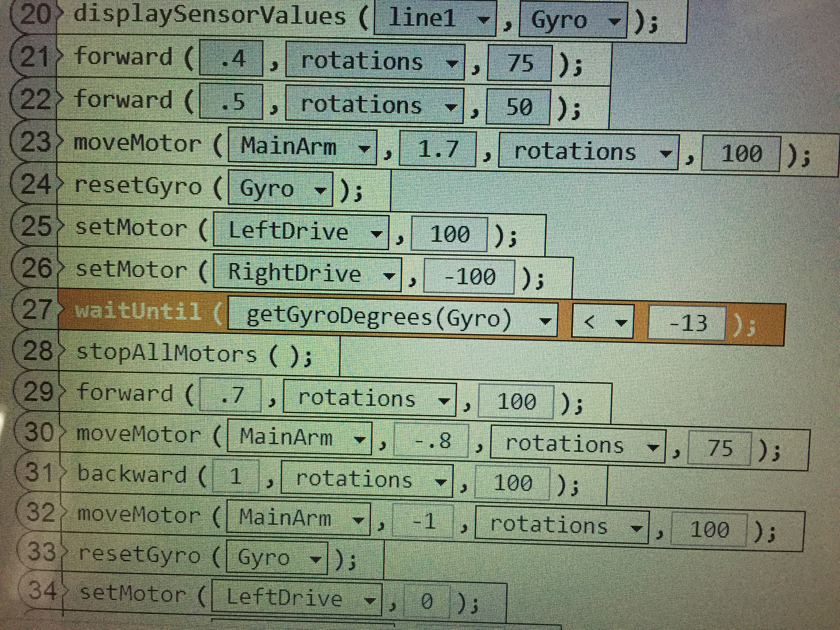Open the rotations dropdown on line 21
This screenshot has height=630, width=840.
pyautogui.click(x=375, y=61)
